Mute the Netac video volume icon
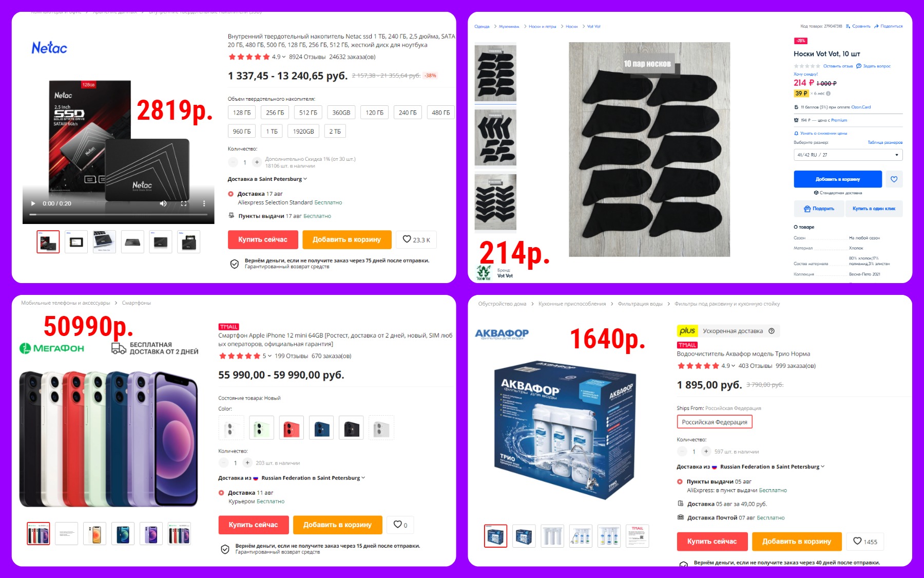924x578 pixels. 163,203
